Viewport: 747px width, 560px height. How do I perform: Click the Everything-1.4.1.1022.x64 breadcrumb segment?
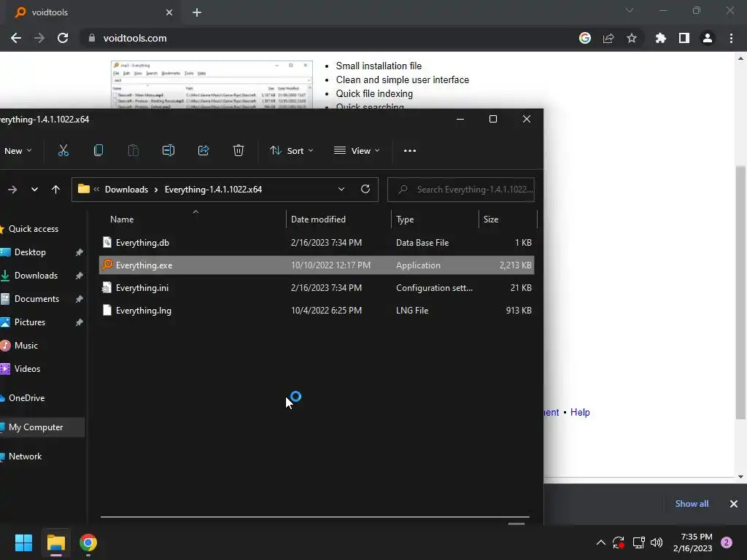[213, 189]
